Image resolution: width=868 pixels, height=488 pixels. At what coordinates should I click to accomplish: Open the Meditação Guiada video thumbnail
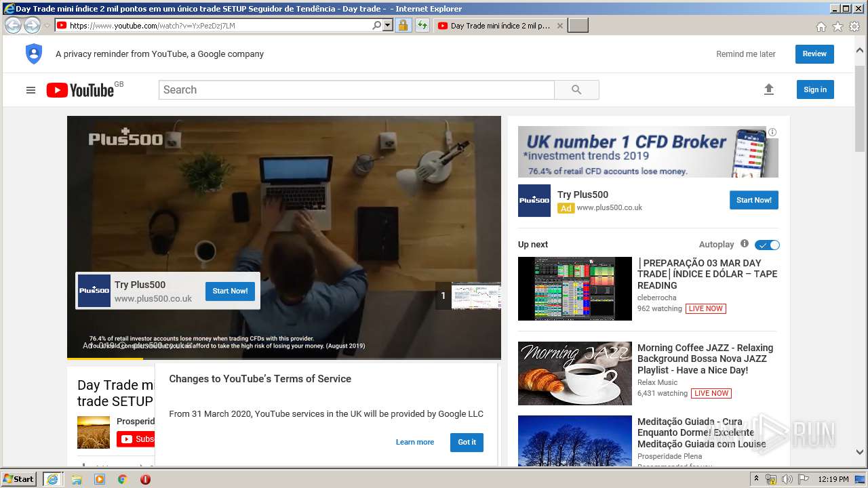[x=575, y=441]
